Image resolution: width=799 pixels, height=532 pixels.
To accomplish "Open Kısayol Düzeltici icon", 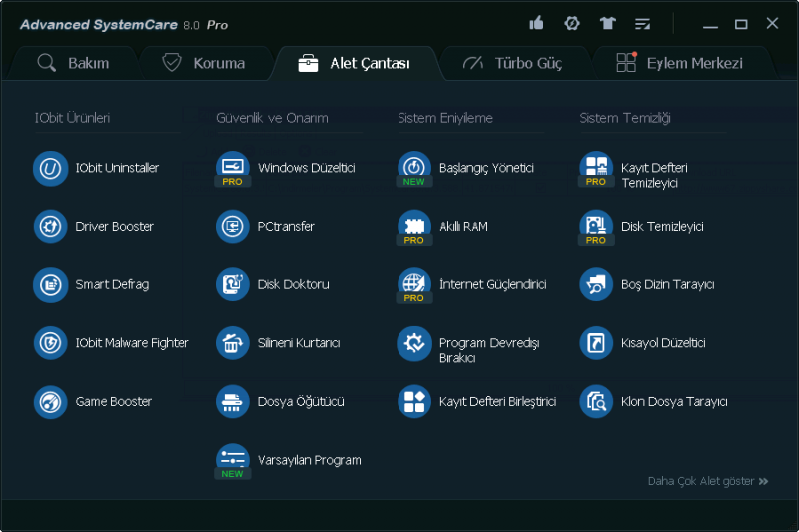I will point(596,343).
